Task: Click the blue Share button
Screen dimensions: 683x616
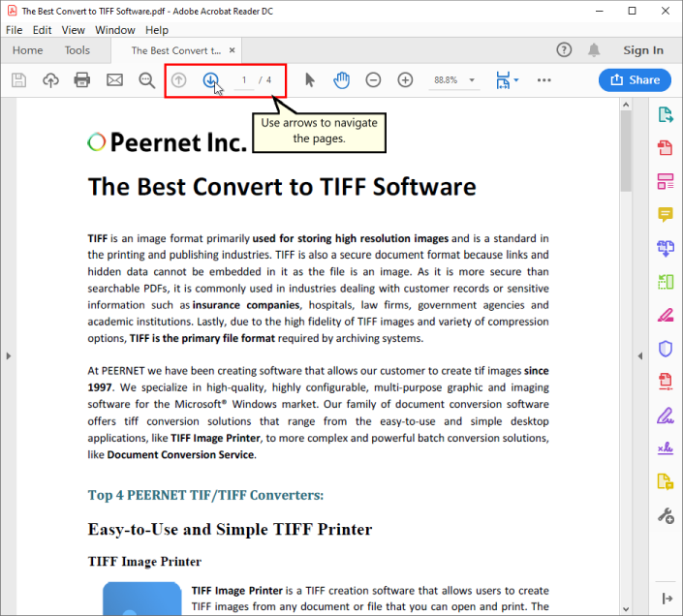Action: (x=635, y=80)
